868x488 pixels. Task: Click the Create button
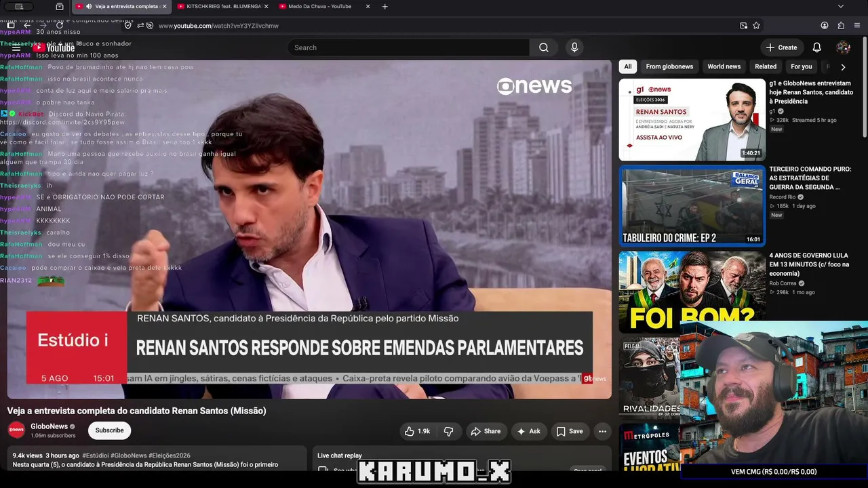782,47
